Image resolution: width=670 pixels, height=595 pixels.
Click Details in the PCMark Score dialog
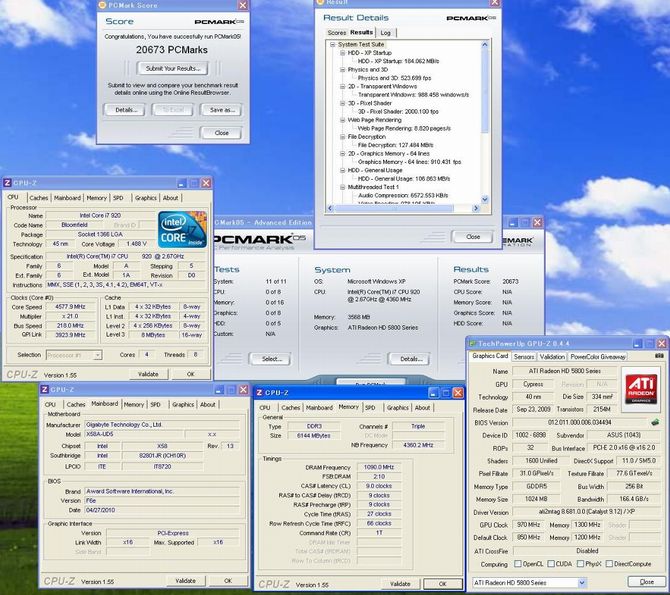pyautogui.click(x=126, y=110)
